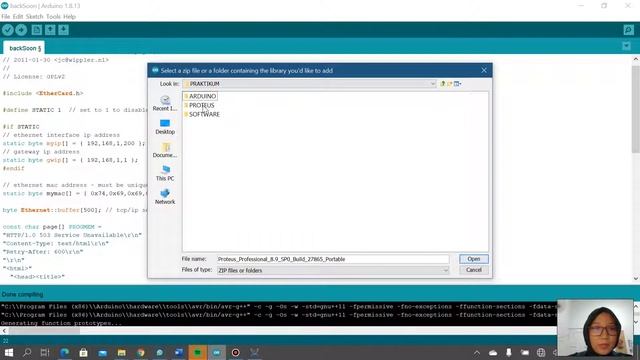Select the PROTEUS folder
Viewport: 640px width, 360px height.
click(199, 105)
